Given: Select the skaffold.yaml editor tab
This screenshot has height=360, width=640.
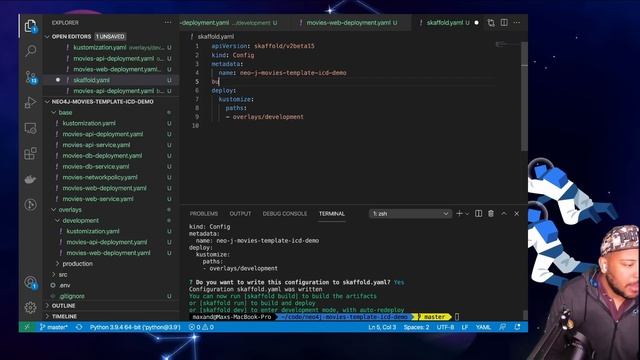Looking at the screenshot, I should tap(447, 23).
